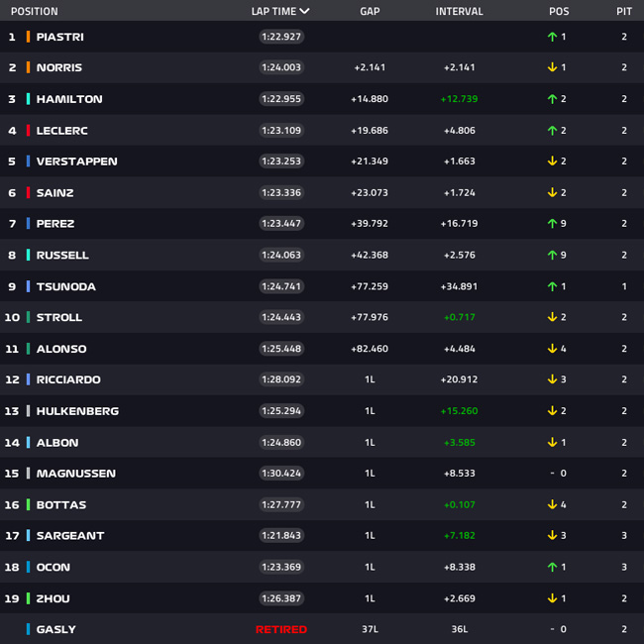Select the INTERVAL column header
Viewport: 644px width, 644px height.
tap(459, 11)
